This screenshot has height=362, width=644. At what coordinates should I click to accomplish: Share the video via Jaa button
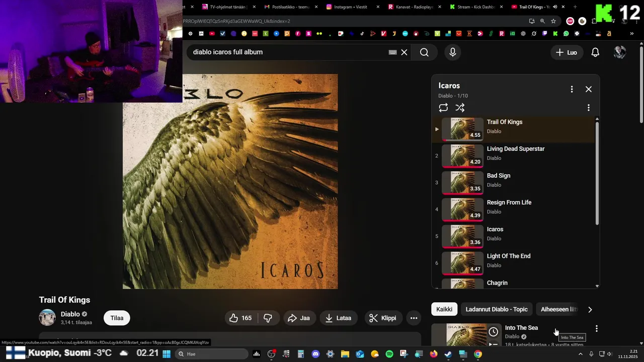[x=299, y=318]
